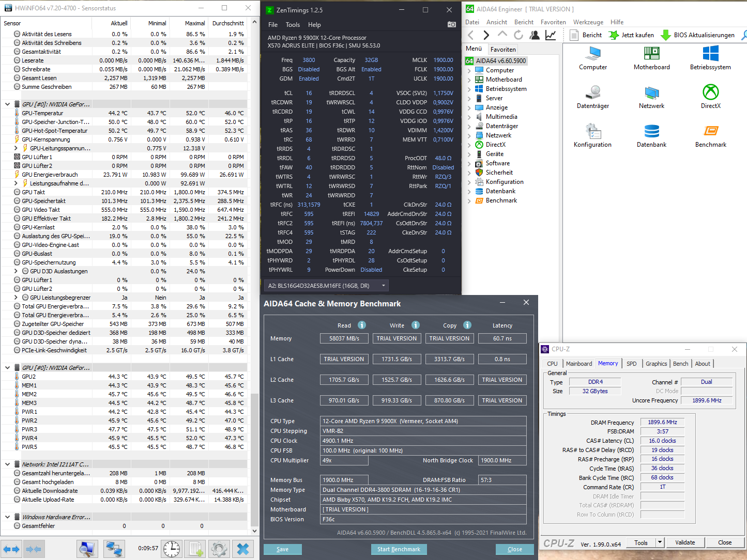Image resolution: width=747 pixels, height=560 pixels.
Task: Switch to Favoriten tab in AIDA64 sidebar
Action: pyautogui.click(x=503, y=50)
